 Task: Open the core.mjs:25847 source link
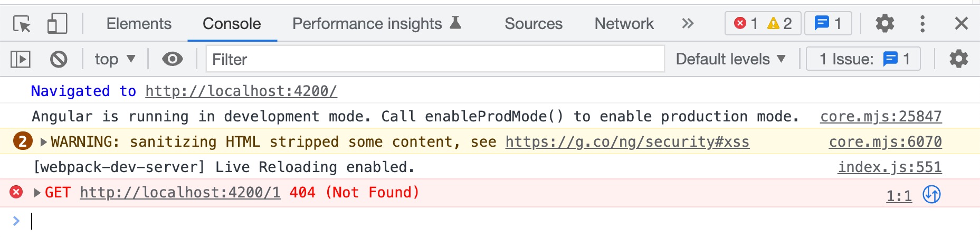pos(880,117)
